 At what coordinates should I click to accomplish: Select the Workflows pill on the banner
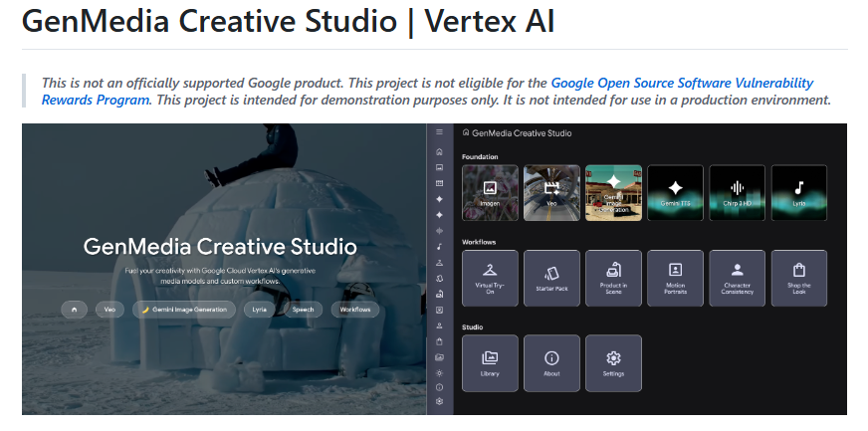coord(354,310)
